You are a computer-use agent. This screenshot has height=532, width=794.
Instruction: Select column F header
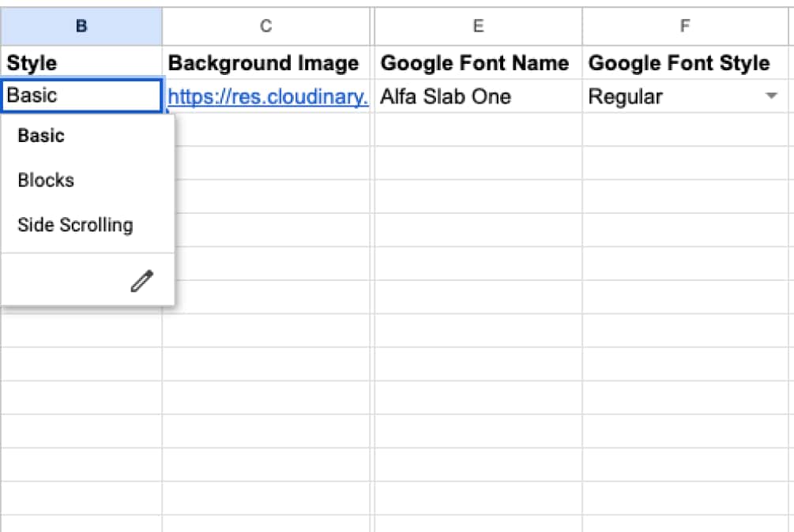pyautogui.click(x=685, y=26)
